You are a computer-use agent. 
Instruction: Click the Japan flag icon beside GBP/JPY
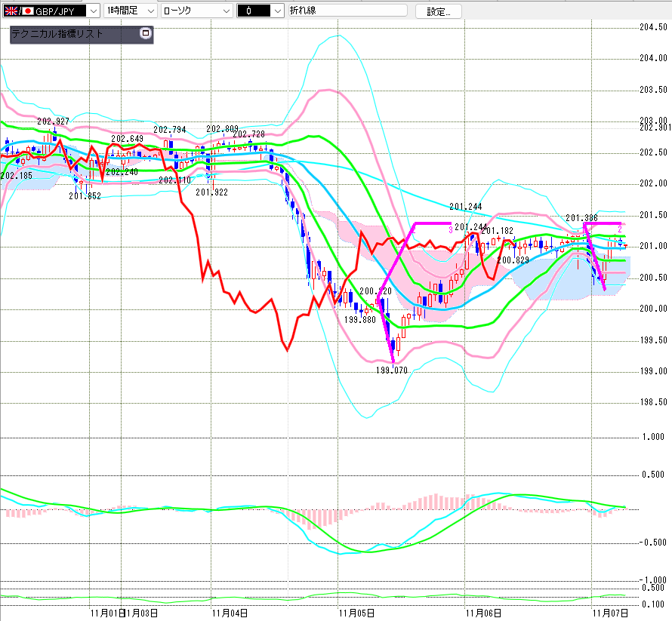pyautogui.click(x=29, y=11)
